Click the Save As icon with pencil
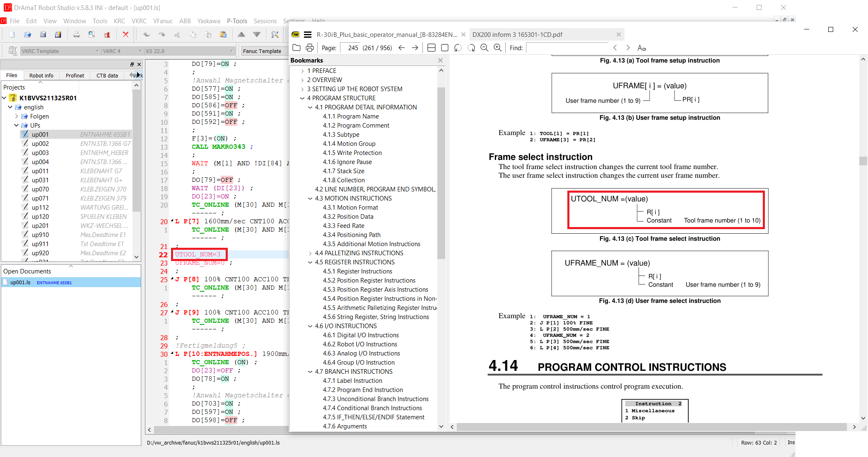This screenshot has width=868, height=457. pyautogui.click(x=58, y=34)
